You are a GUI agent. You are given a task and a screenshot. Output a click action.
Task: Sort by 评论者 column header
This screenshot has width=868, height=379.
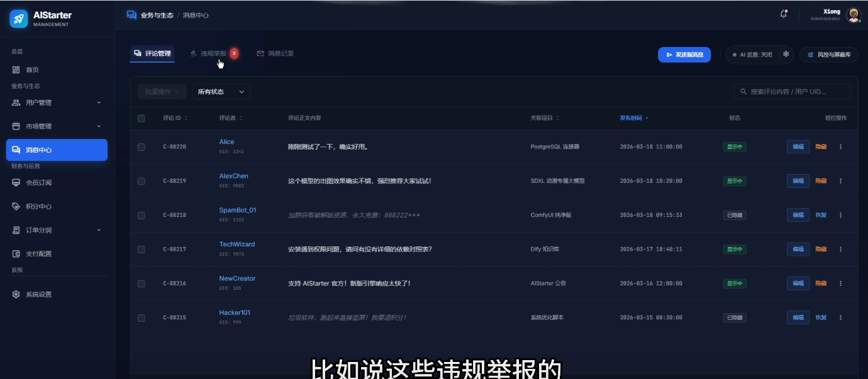tap(231, 118)
